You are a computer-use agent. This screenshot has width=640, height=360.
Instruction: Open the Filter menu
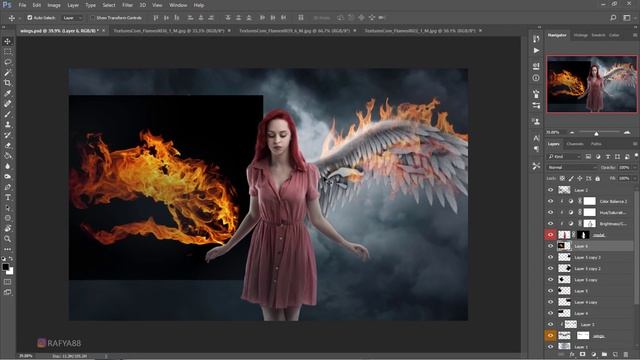[128, 5]
